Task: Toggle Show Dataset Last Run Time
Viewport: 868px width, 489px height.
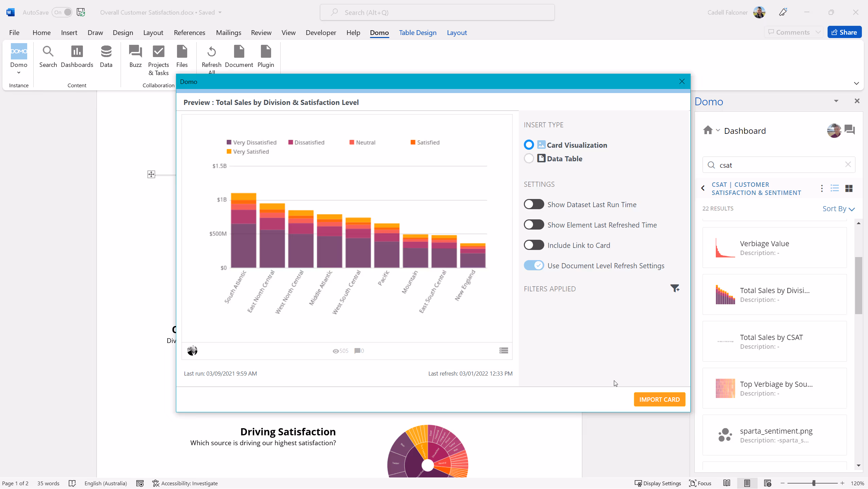Action: tap(534, 204)
